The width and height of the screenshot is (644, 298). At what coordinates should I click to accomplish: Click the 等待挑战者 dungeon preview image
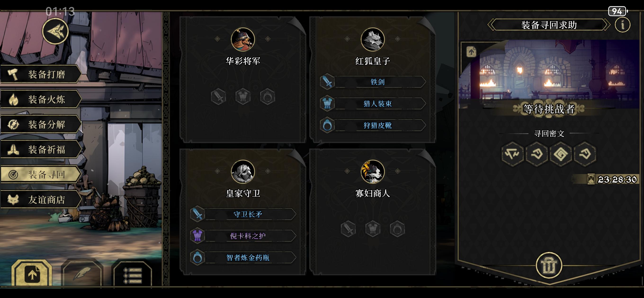pos(549,74)
